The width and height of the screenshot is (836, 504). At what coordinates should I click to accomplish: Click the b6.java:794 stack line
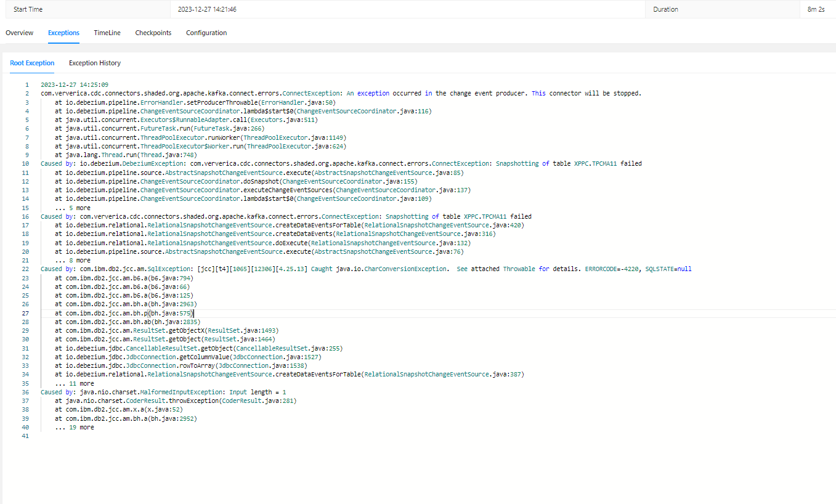[124, 278]
